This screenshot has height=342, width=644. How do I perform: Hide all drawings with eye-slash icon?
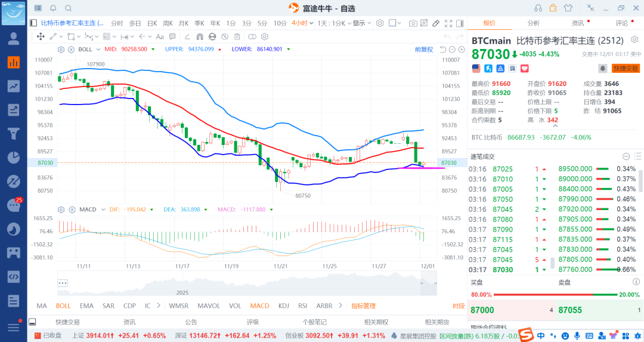click(x=225, y=36)
